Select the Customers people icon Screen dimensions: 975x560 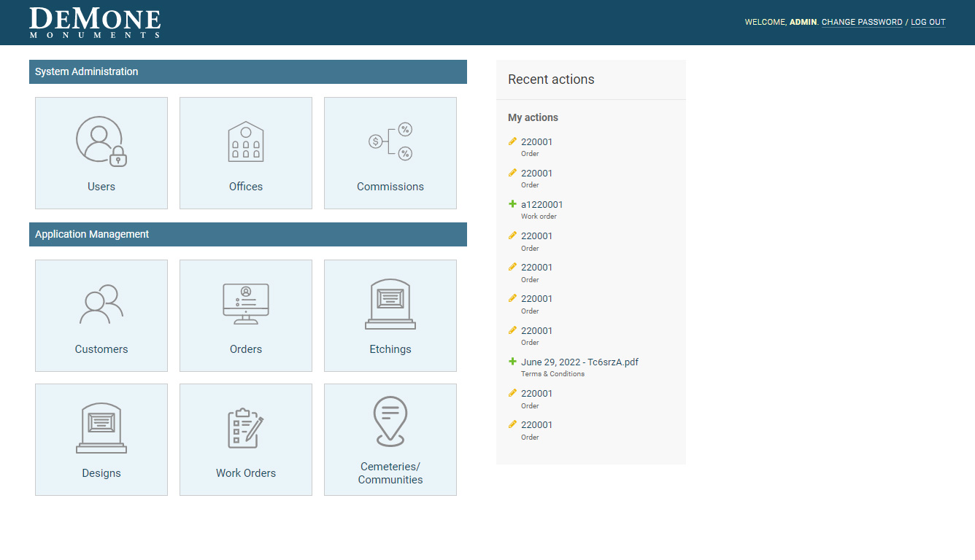point(101,304)
